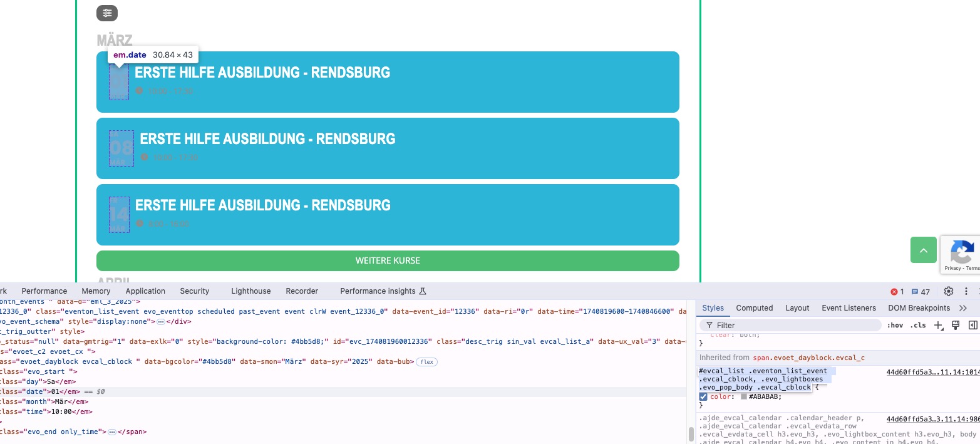Toggle the element rendering emulation brush icon
The image size is (980, 444).
click(x=956, y=325)
